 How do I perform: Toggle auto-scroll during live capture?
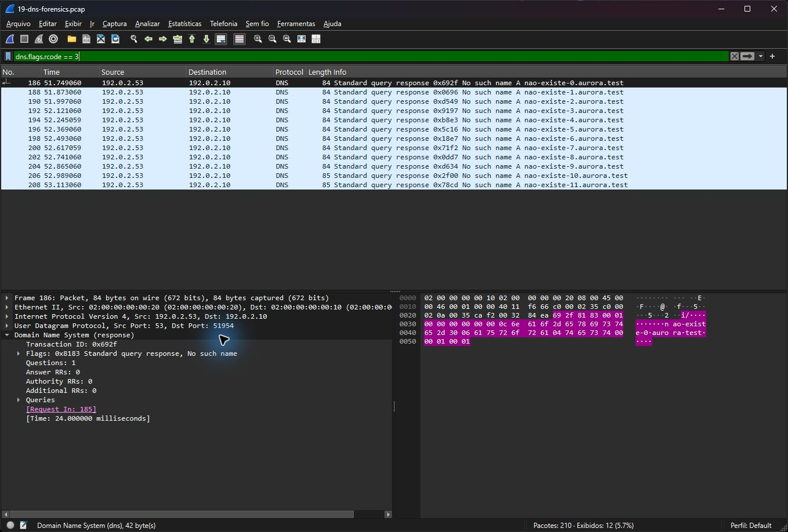coord(221,39)
